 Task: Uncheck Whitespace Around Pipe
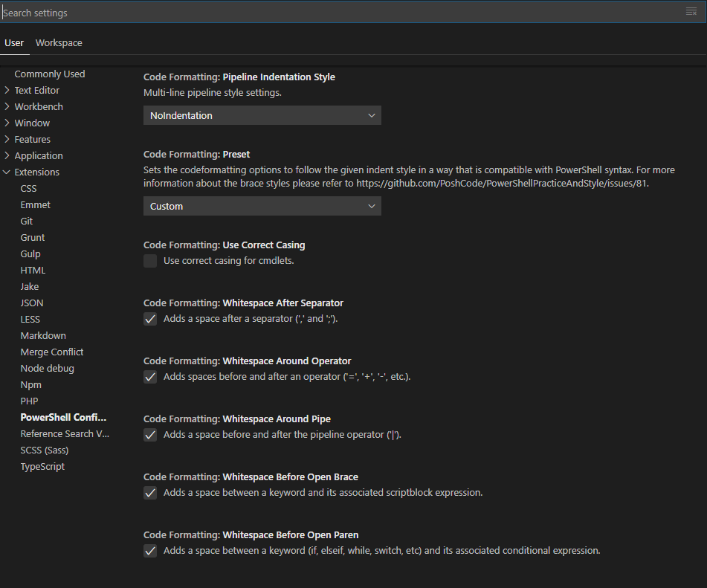pos(150,435)
